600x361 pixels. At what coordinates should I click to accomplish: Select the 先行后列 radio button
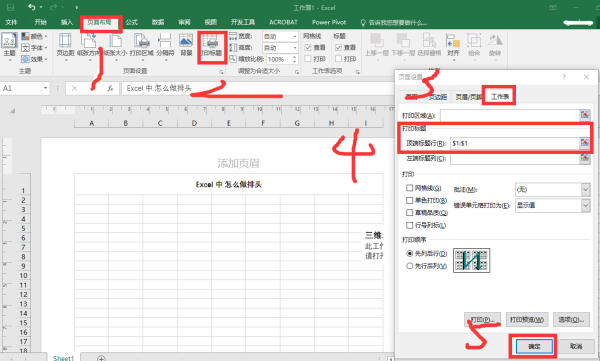409,266
